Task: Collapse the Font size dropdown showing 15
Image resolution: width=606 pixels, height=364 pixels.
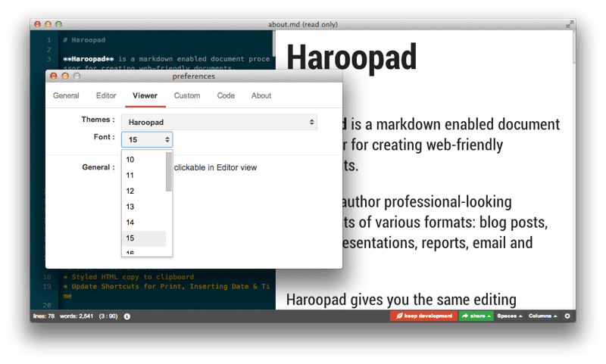Action: 147,139
